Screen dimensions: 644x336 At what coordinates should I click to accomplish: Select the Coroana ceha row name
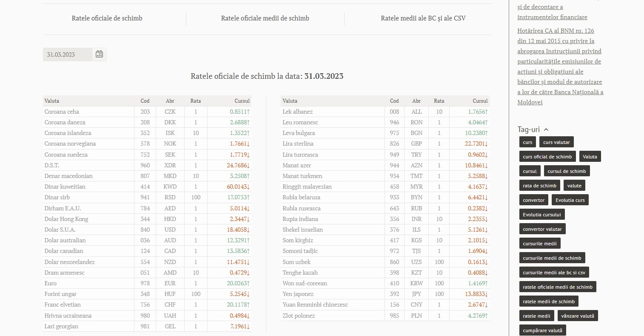click(x=62, y=112)
